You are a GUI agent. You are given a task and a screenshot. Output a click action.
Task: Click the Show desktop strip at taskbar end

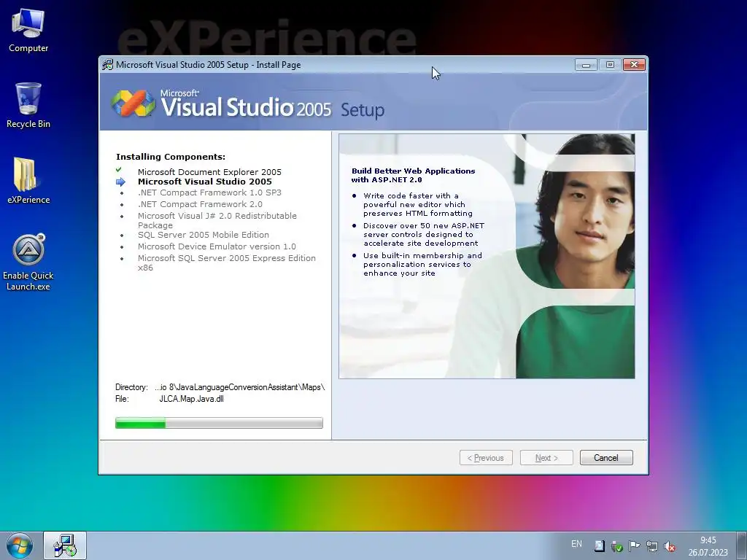[742, 545]
